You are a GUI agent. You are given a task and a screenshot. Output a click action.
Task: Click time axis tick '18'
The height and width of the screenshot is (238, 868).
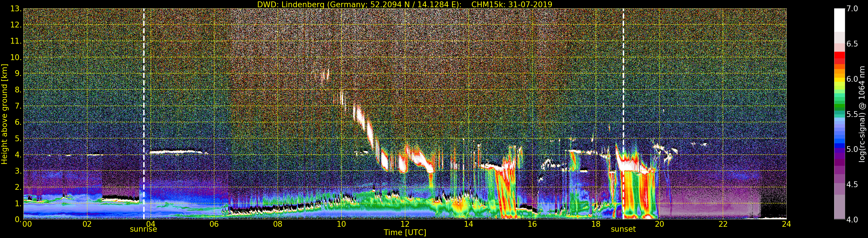tap(596, 224)
